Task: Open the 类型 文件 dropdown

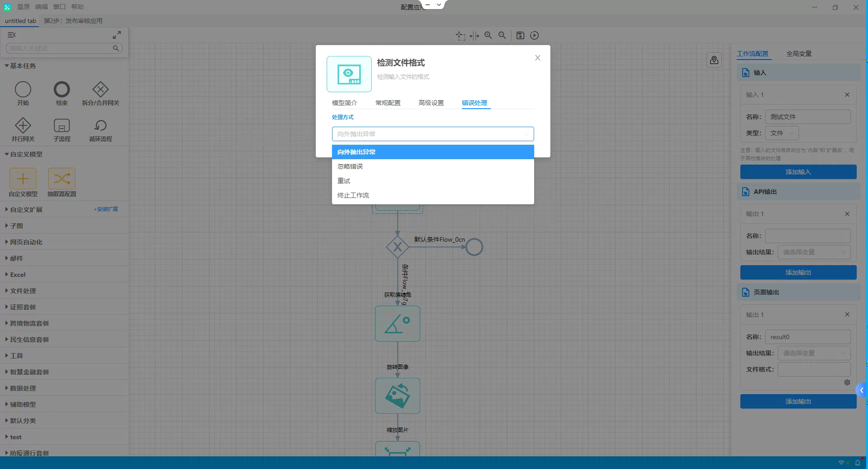Action: point(782,133)
